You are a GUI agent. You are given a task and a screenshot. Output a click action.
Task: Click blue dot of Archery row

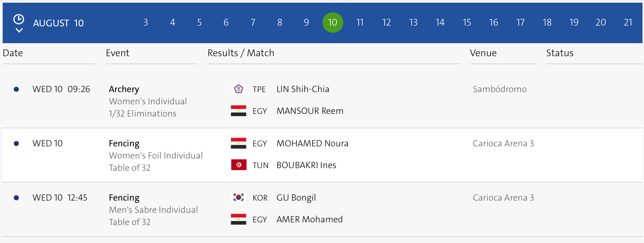(16, 89)
